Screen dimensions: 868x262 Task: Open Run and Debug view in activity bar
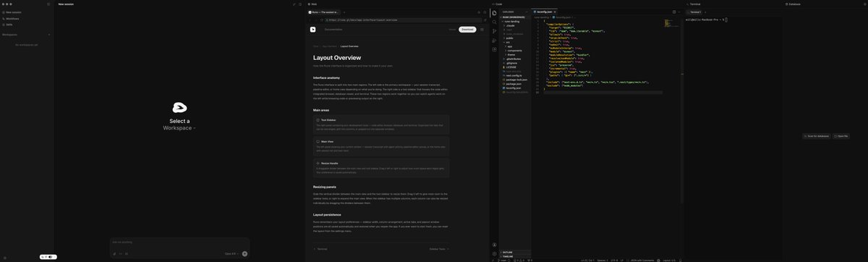(495, 41)
